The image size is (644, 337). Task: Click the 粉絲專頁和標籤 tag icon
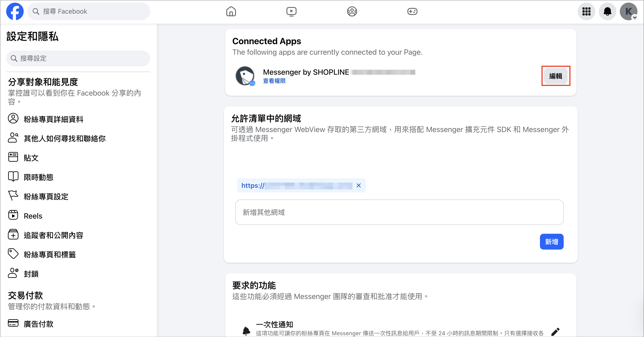coord(13,254)
